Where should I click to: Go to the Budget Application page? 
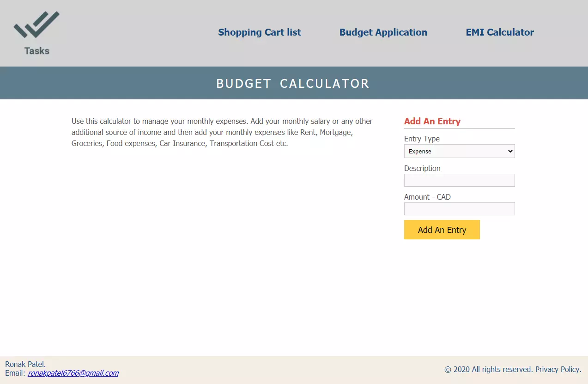(383, 32)
